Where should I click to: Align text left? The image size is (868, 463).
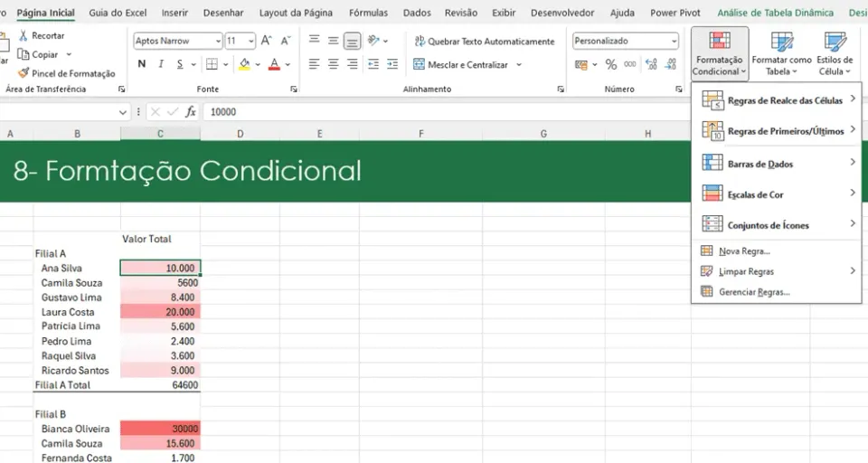click(x=314, y=64)
